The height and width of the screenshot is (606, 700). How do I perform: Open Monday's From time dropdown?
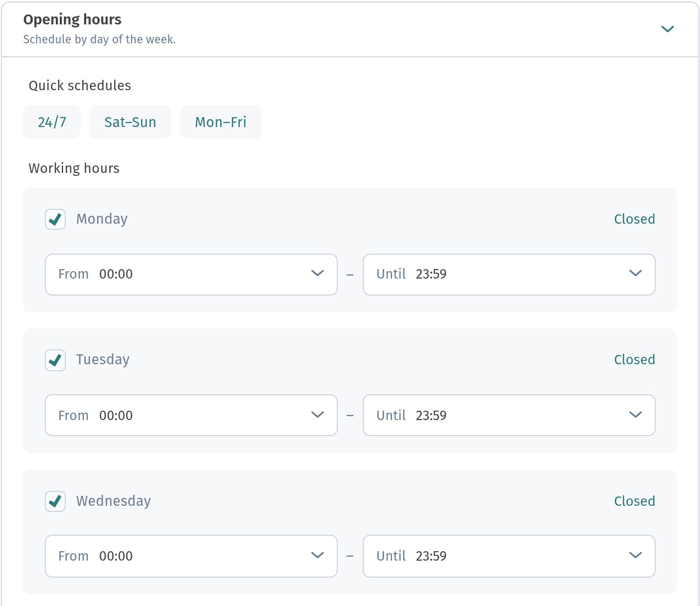191,275
